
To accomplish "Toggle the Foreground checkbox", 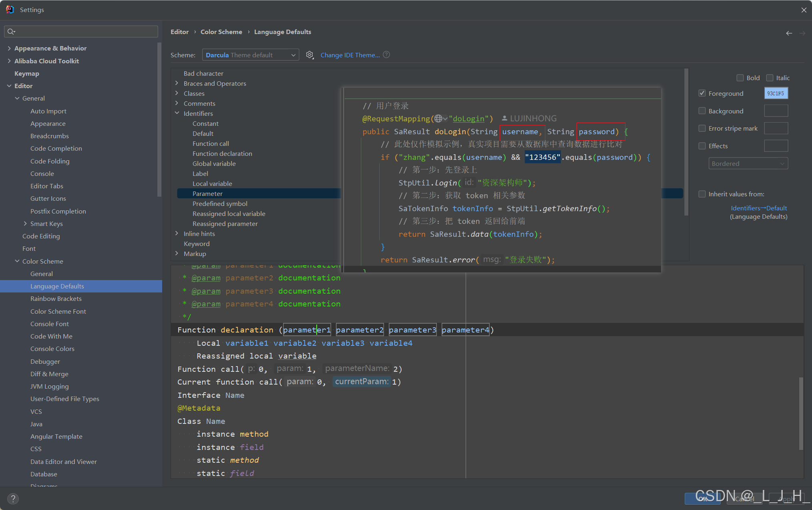I will tap(702, 93).
